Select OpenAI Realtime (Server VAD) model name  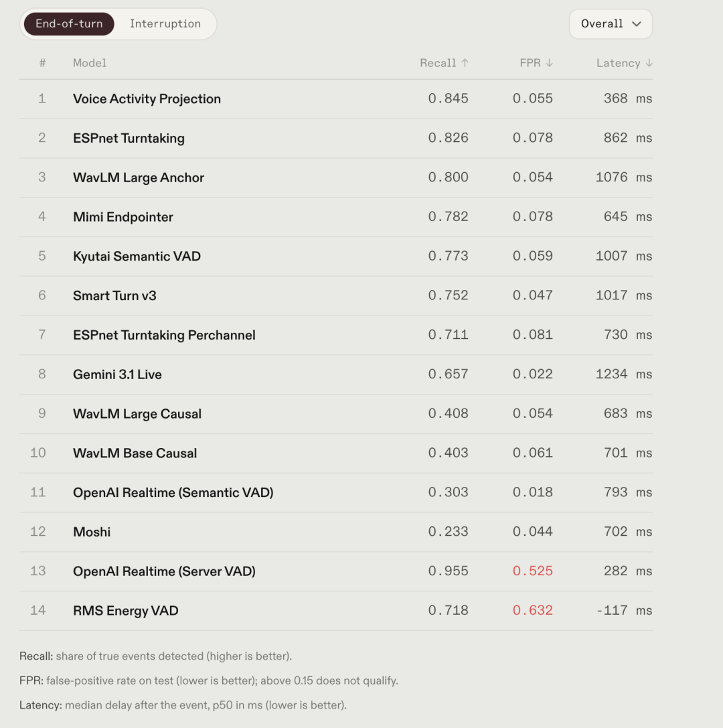click(x=164, y=571)
